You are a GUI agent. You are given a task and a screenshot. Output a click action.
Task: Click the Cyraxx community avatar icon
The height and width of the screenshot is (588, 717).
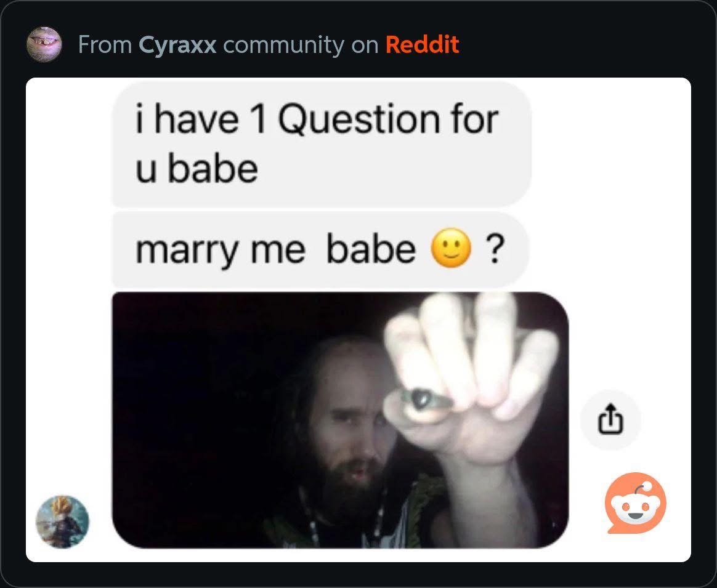pos(44,44)
